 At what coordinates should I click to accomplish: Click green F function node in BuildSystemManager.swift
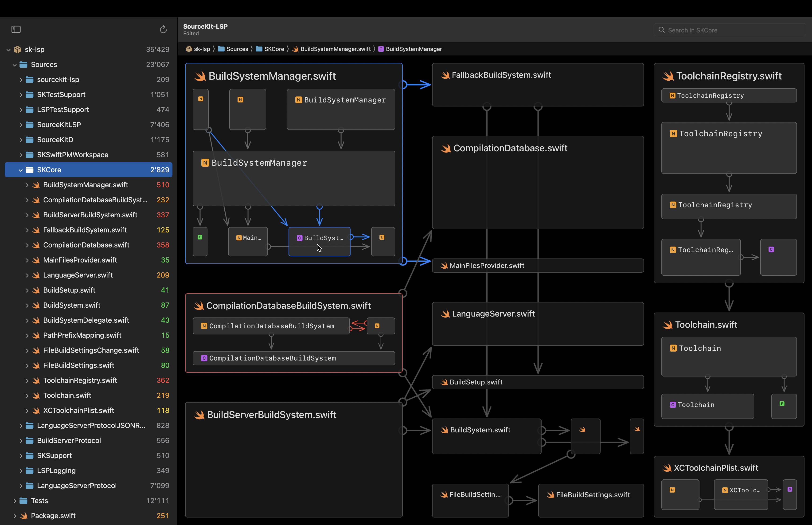pos(200,241)
